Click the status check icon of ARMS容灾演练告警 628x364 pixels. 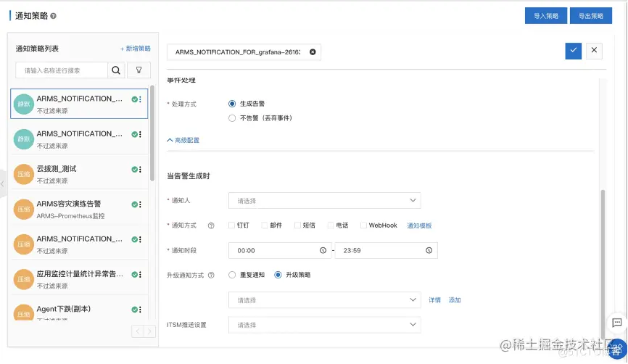135,204
